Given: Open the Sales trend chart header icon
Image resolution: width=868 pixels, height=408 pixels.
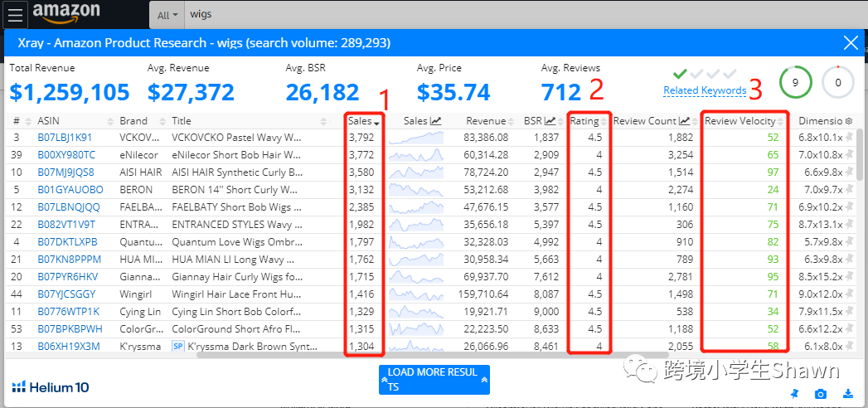Looking at the screenshot, I should tap(436, 121).
